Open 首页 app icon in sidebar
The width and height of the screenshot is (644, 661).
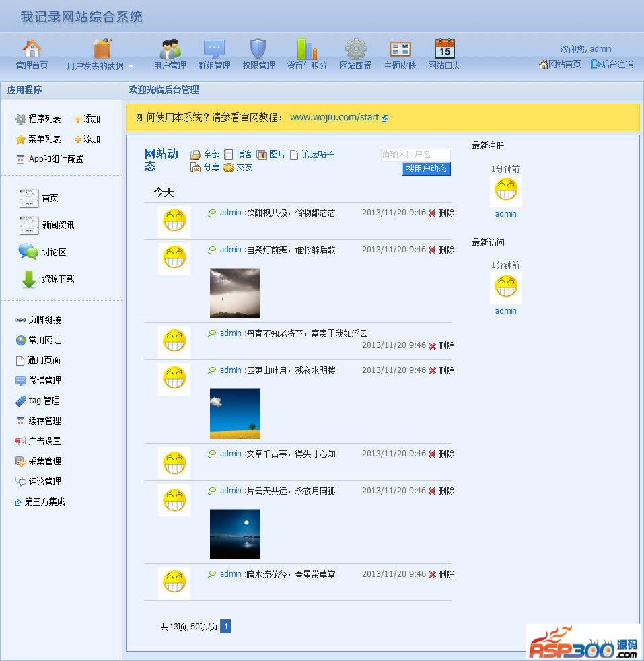point(29,198)
